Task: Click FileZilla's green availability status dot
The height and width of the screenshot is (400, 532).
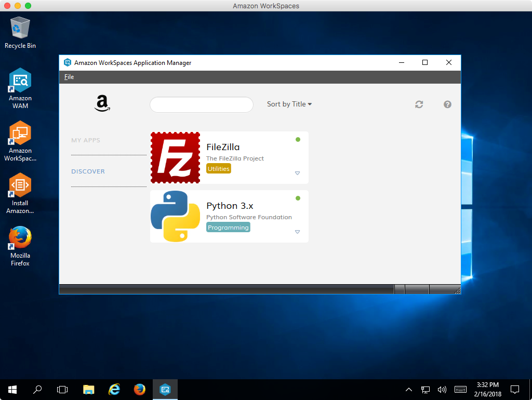Action: 298,139
